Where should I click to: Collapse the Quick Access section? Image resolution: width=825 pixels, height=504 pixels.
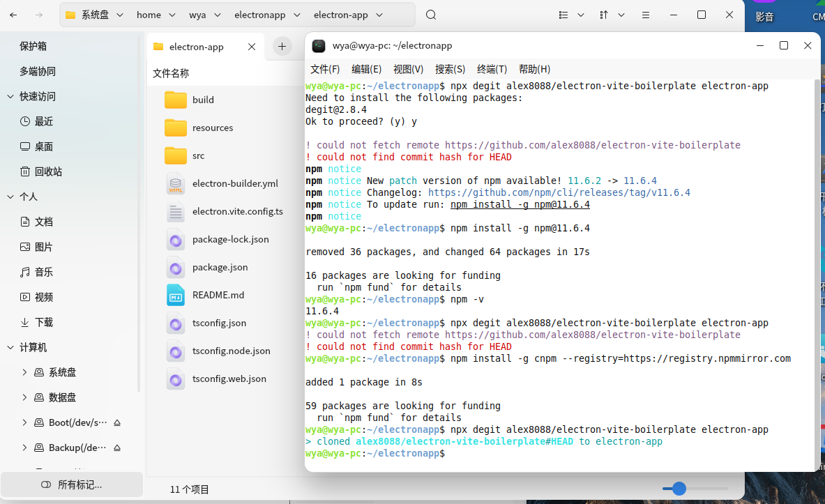pyautogui.click(x=10, y=96)
